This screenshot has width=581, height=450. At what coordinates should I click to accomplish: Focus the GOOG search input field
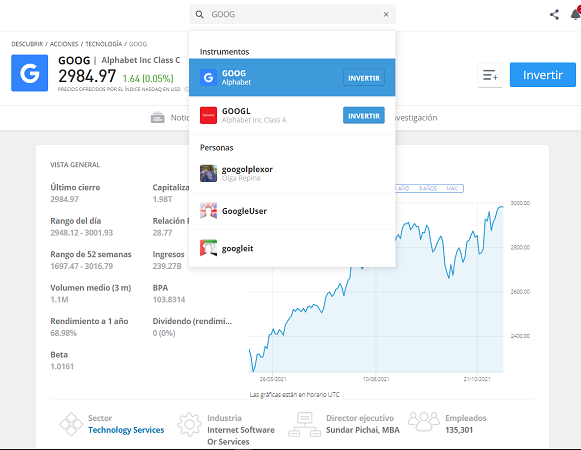click(292, 14)
